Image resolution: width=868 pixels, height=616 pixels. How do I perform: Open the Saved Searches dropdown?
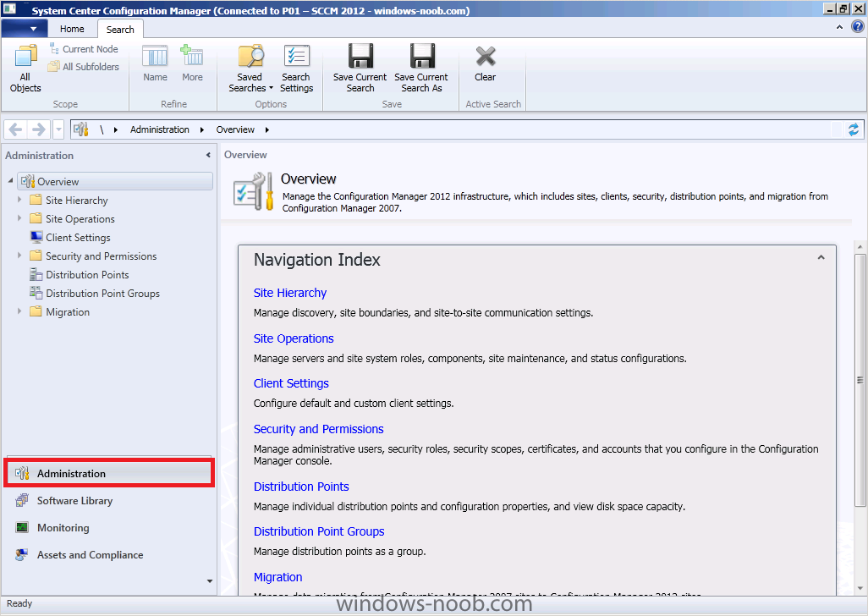pos(250,68)
